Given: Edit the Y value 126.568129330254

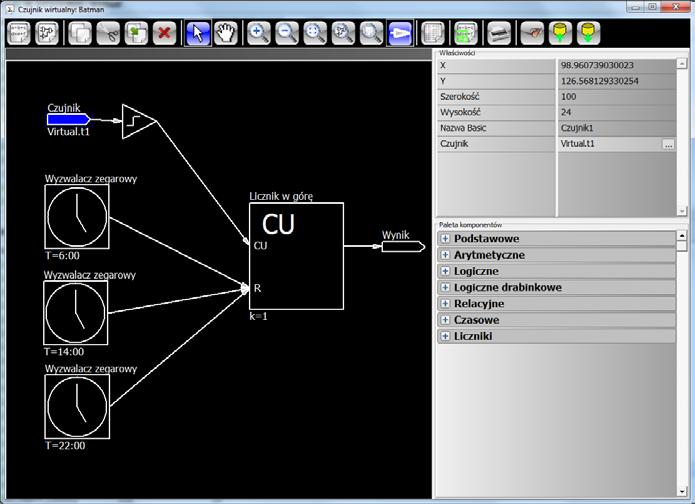Looking at the screenshot, I should coord(616,81).
